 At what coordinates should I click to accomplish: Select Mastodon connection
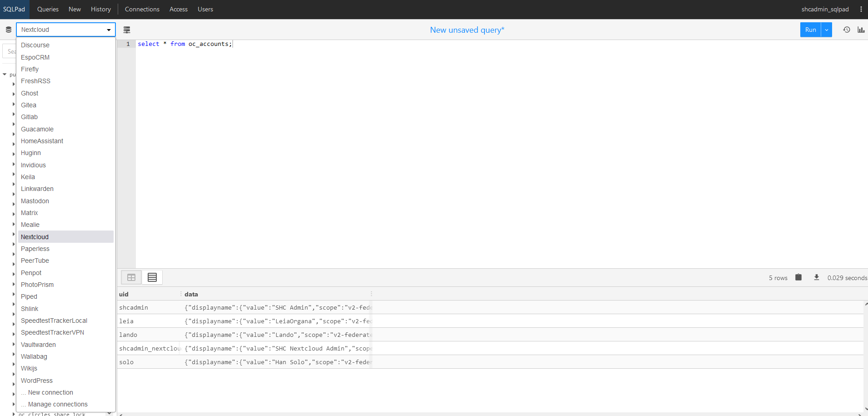pyautogui.click(x=66, y=201)
